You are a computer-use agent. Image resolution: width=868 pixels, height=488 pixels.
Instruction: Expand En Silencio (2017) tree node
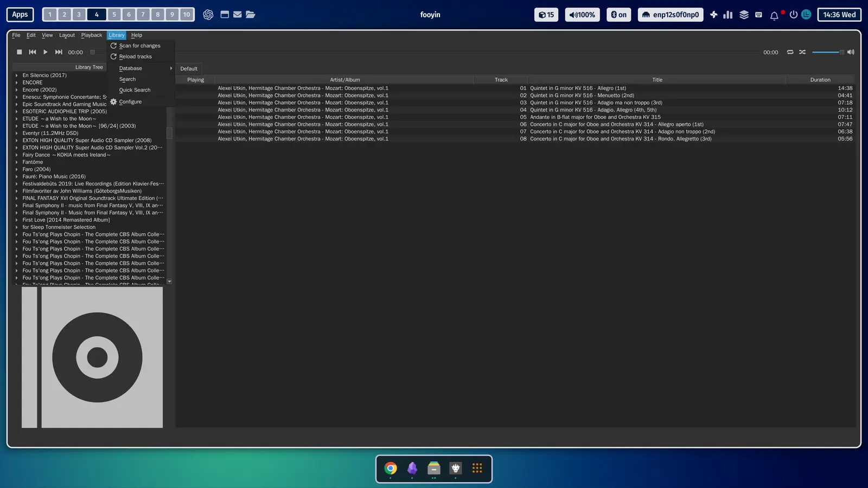tap(17, 75)
